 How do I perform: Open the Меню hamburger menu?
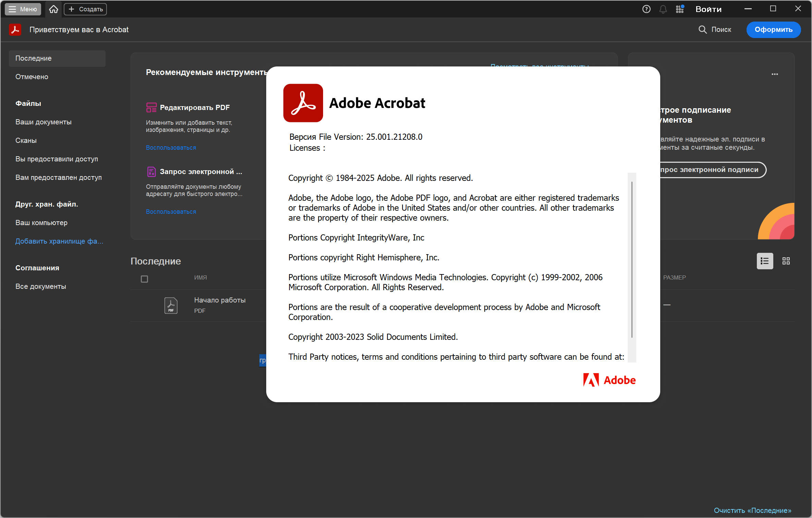23,9
